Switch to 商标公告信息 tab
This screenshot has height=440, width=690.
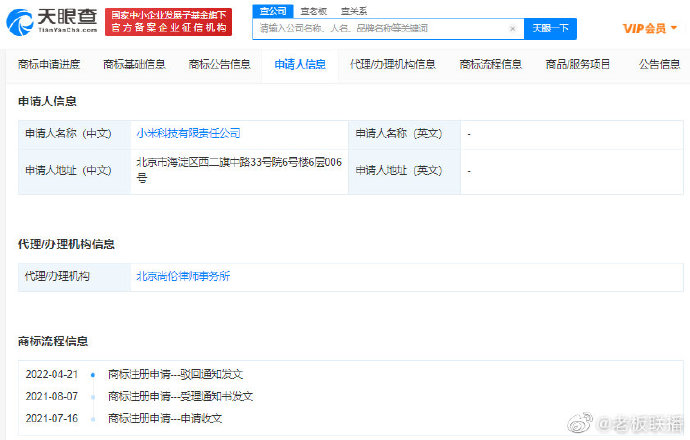pyautogui.click(x=219, y=64)
